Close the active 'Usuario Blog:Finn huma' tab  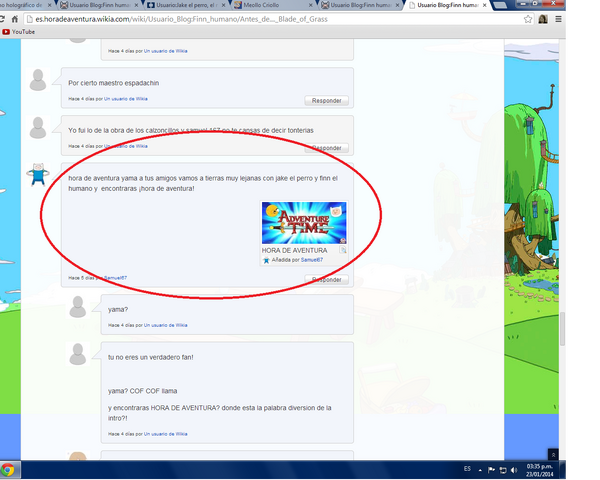pyautogui.click(x=484, y=5)
